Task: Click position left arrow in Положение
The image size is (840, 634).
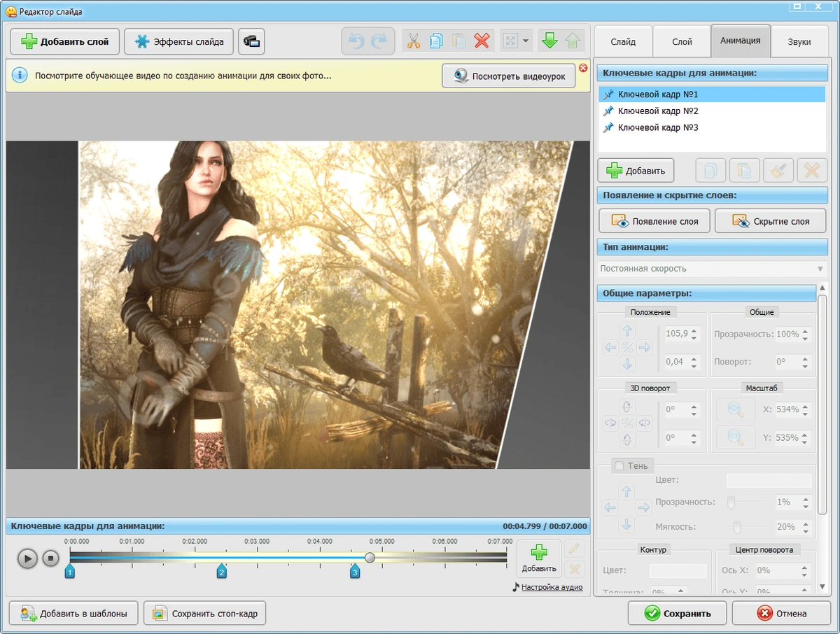Action: (x=610, y=347)
